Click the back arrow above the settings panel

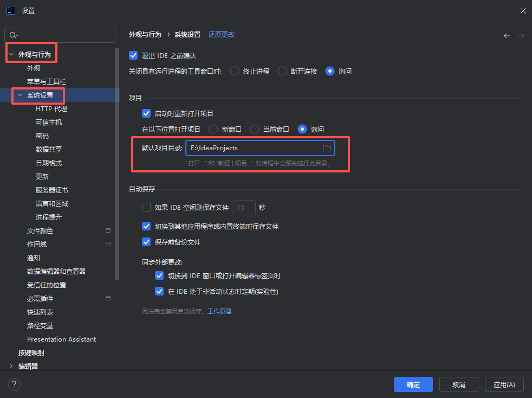point(507,35)
